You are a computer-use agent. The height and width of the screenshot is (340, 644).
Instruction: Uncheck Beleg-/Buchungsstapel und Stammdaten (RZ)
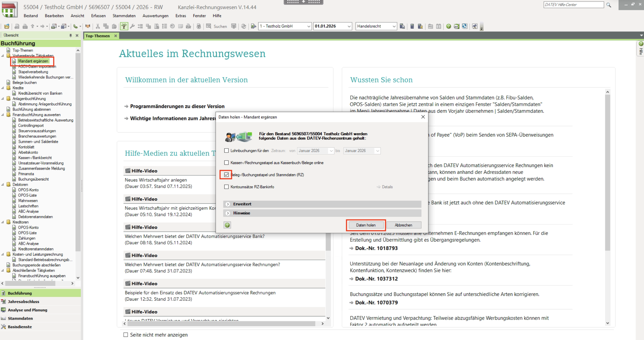click(x=226, y=175)
